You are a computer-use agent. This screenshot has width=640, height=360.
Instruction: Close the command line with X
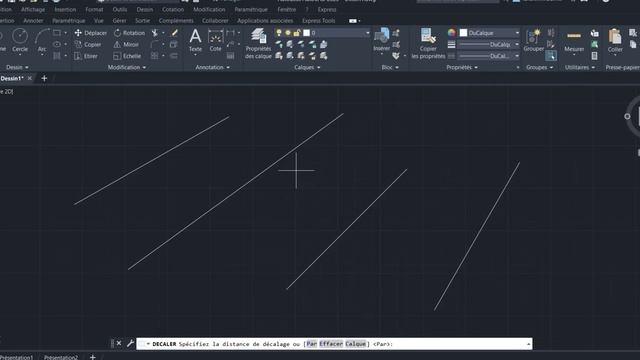tap(119, 343)
